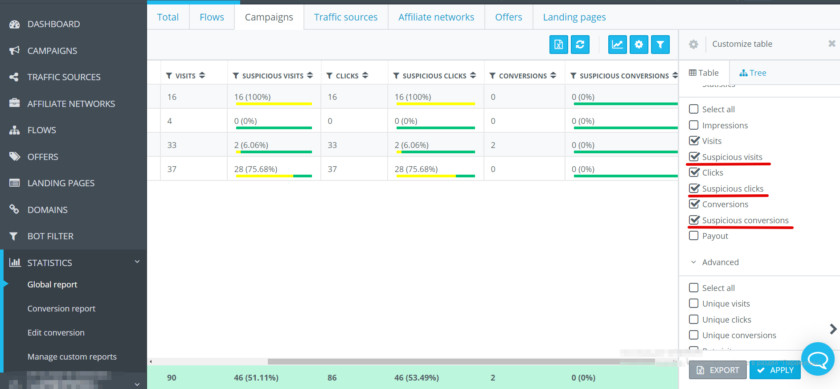Click the export to Excel toolbar icon

pyautogui.click(x=558, y=45)
